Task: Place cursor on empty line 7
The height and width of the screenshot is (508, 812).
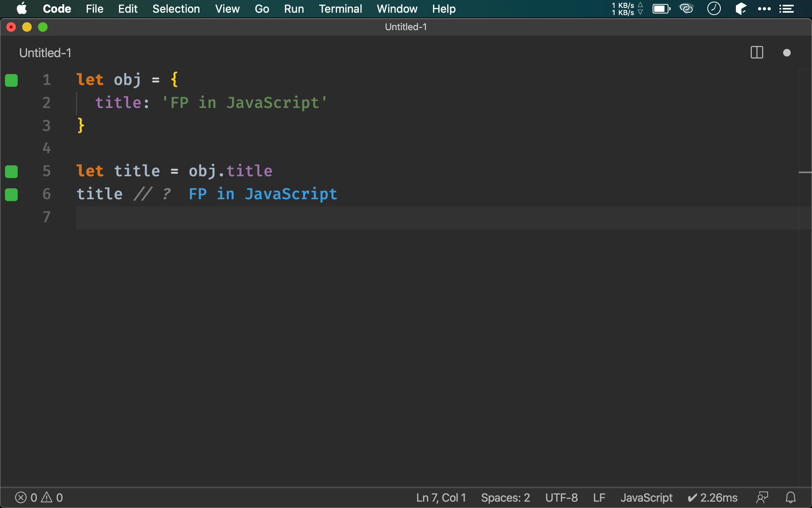Action: 238,217
